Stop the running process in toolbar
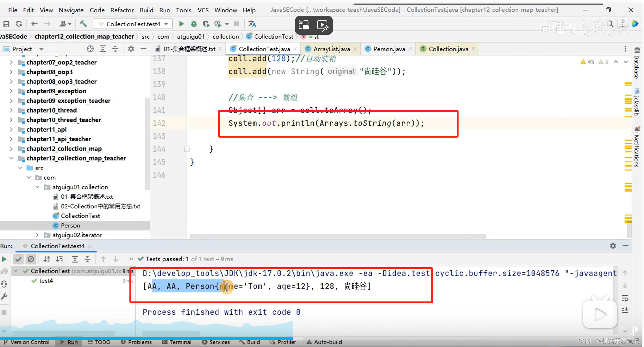This screenshot has width=644, height=347. pyautogui.click(x=236, y=24)
